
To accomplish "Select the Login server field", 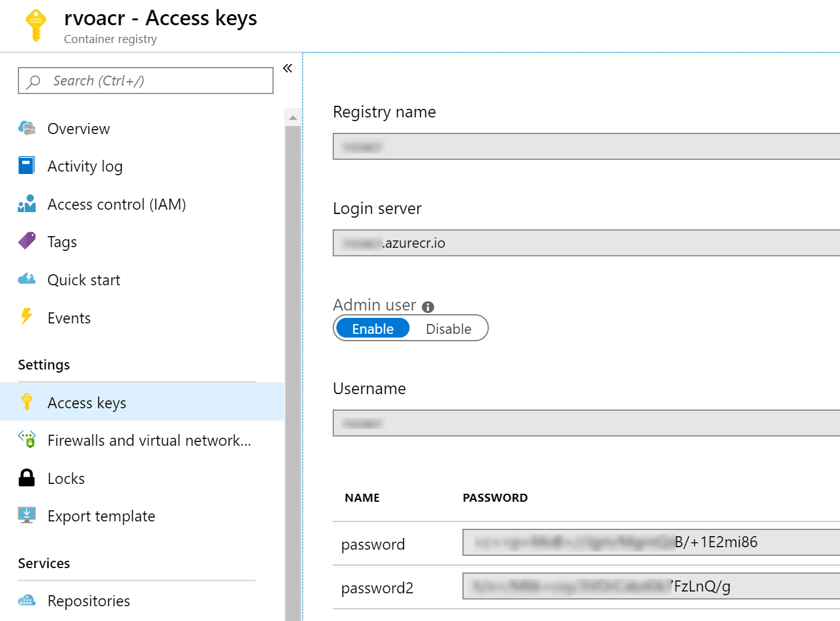I will (584, 243).
